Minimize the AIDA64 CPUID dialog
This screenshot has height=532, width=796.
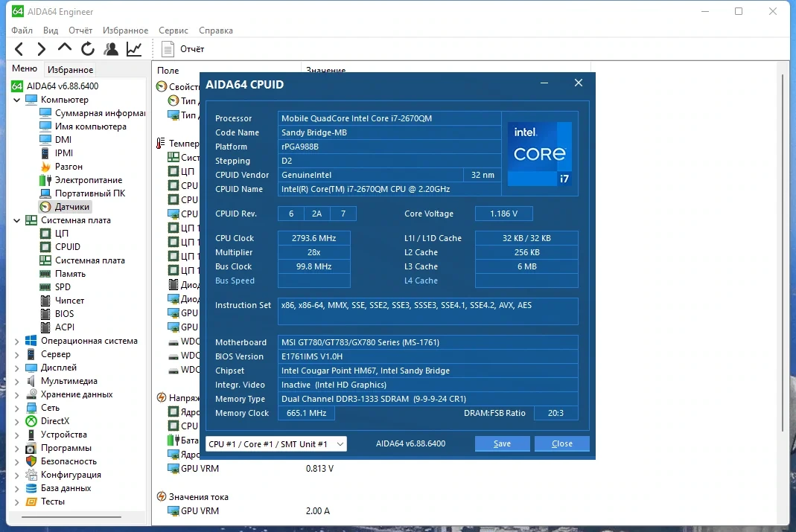coord(544,83)
